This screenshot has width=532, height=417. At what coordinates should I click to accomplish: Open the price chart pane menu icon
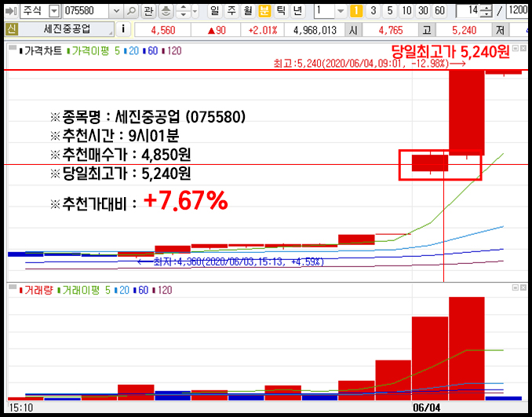coord(13,48)
